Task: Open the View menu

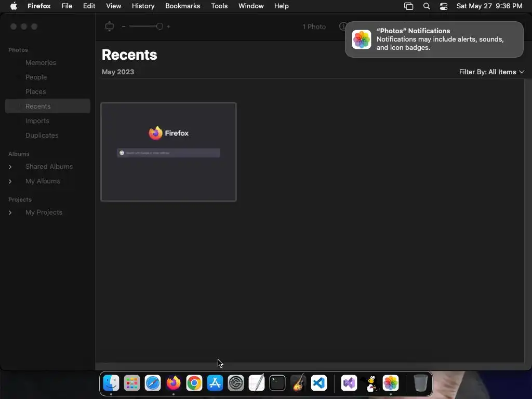Action: tap(114, 6)
